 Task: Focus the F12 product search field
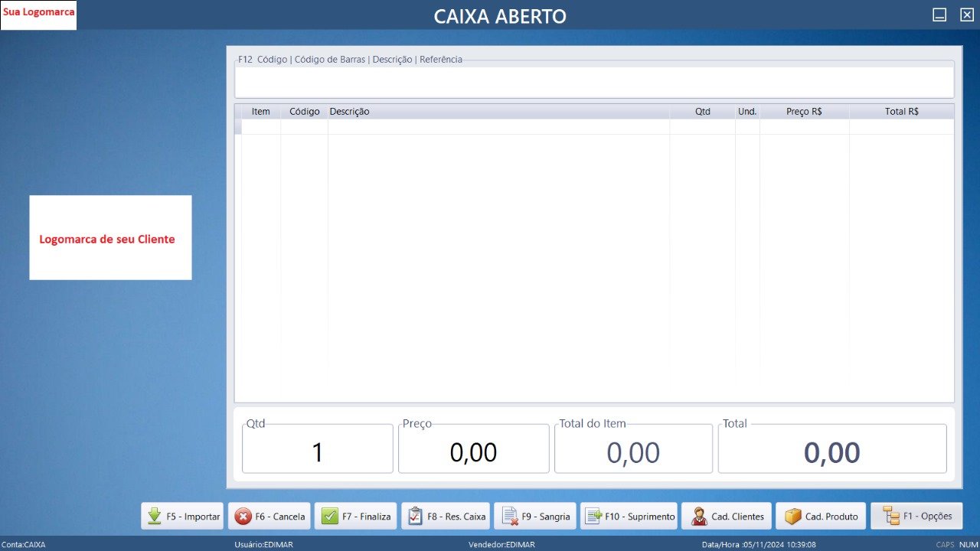point(593,81)
